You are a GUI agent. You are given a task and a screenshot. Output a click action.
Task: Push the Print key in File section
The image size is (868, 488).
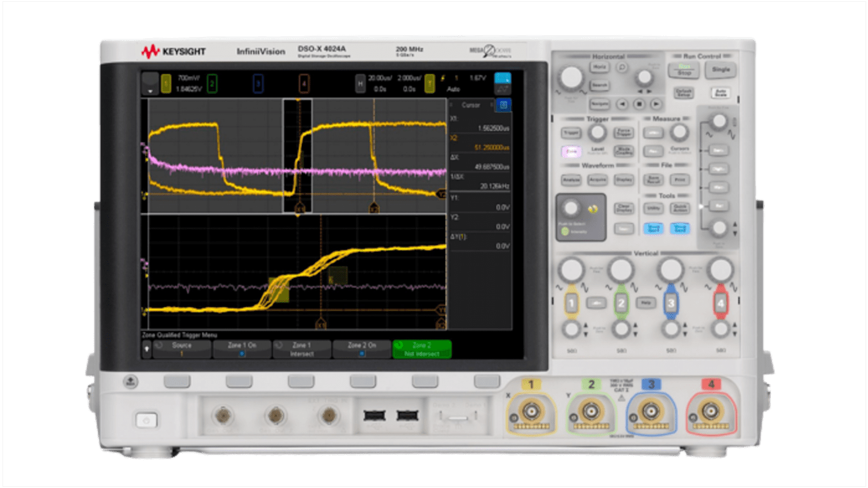tap(680, 180)
